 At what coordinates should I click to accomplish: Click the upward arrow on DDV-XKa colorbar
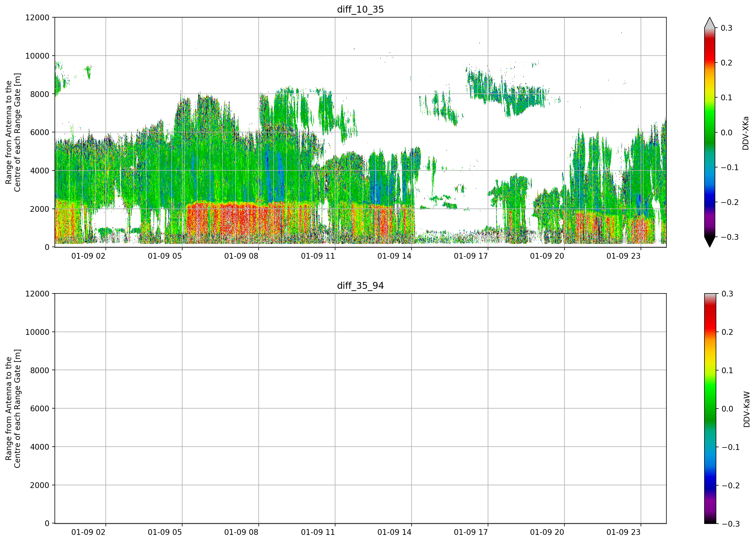point(710,22)
